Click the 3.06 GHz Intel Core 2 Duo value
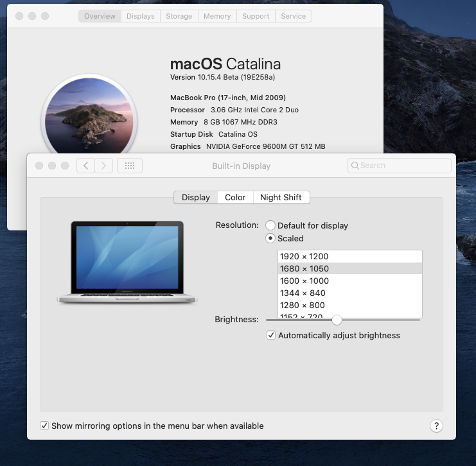Viewport: 476px width, 466px height. (x=254, y=110)
